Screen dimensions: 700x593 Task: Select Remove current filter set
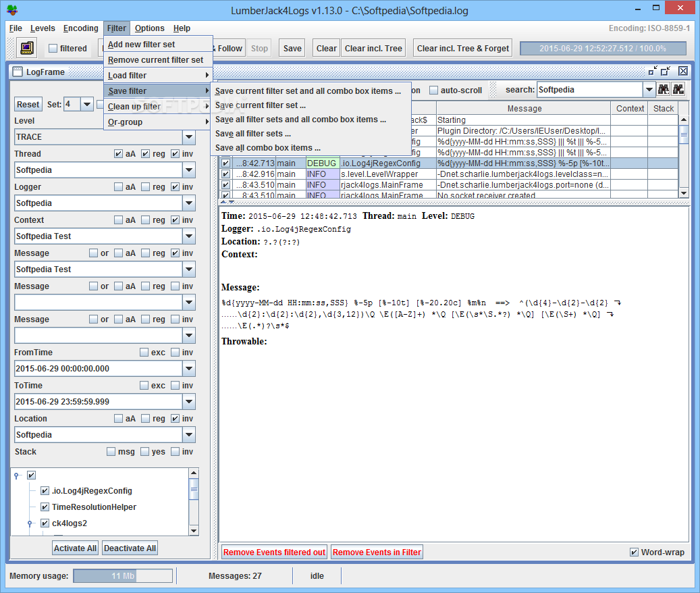tap(158, 60)
